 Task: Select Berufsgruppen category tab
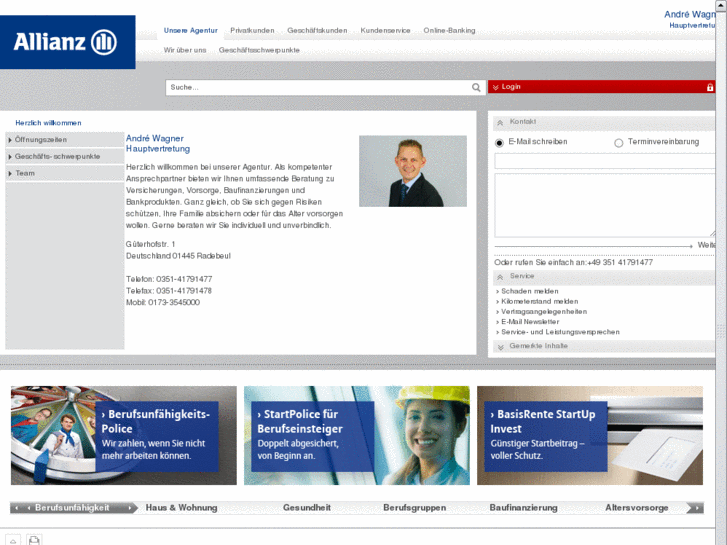click(415, 508)
